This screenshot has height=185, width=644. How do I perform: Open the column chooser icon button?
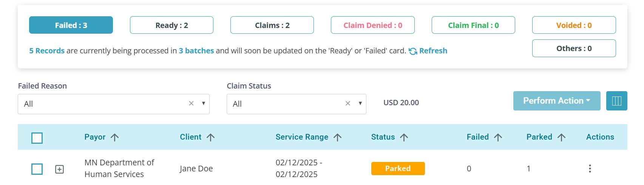pyautogui.click(x=616, y=101)
